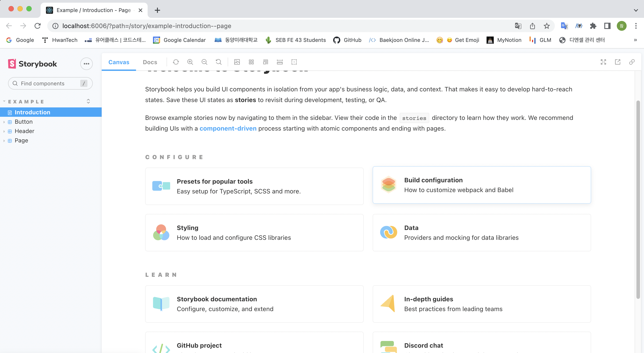Toggle the grid overlay icon
The width and height of the screenshot is (644, 353).
(x=251, y=62)
